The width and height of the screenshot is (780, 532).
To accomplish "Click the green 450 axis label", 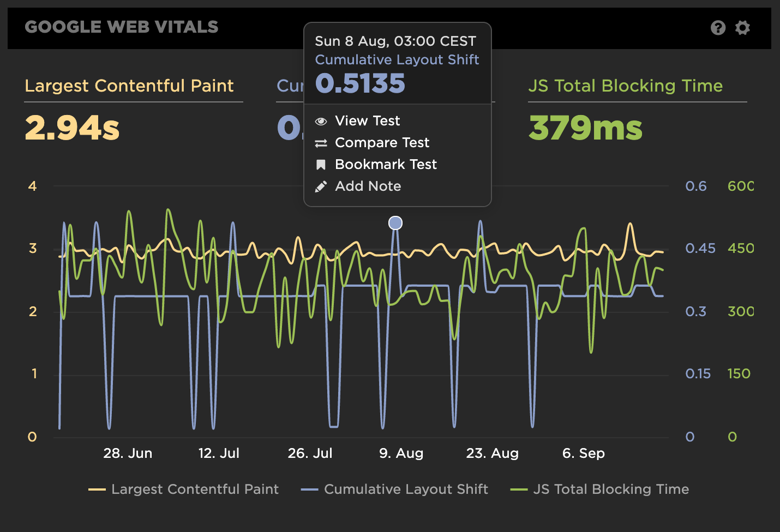I will pos(741,249).
